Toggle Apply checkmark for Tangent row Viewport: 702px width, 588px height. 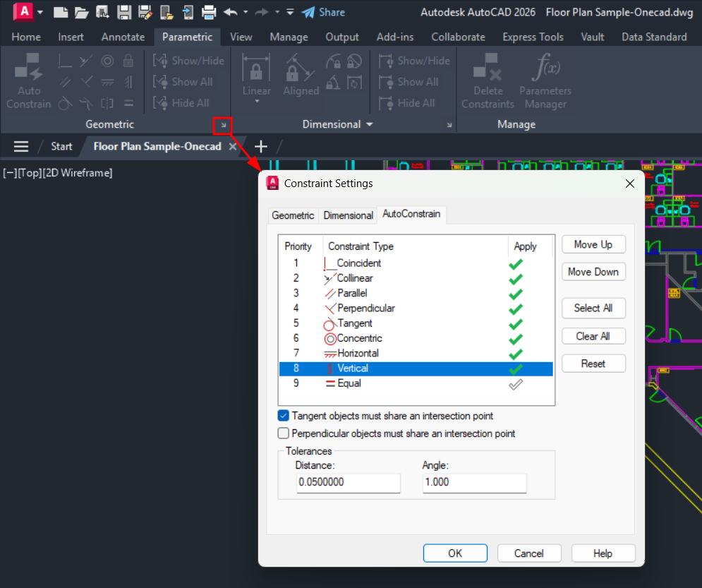tap(516, 324)
